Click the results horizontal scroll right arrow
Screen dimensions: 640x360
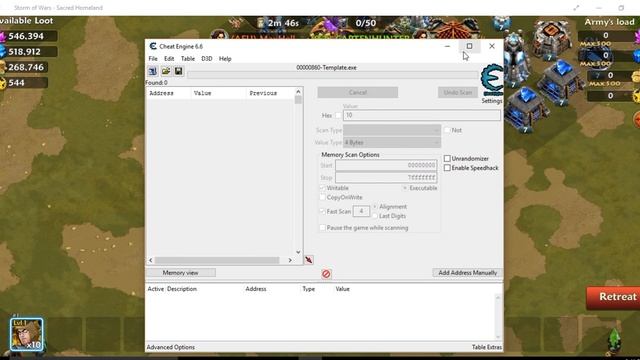(x=290, y=260)
